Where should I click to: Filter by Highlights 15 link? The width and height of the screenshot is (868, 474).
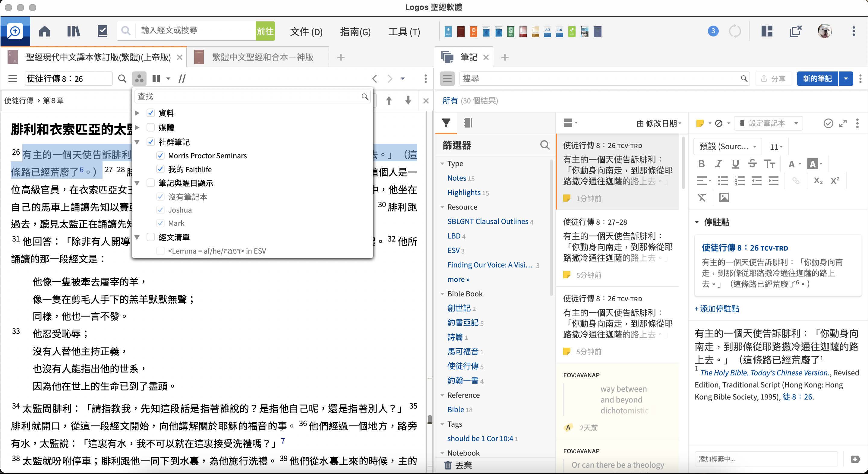coord(468,192)
